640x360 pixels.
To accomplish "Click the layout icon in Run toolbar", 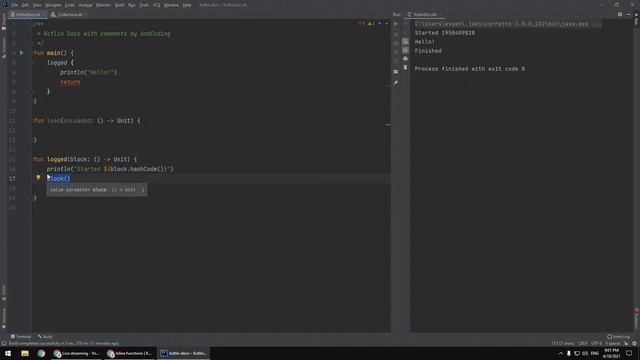I will (x=396, y=72).
